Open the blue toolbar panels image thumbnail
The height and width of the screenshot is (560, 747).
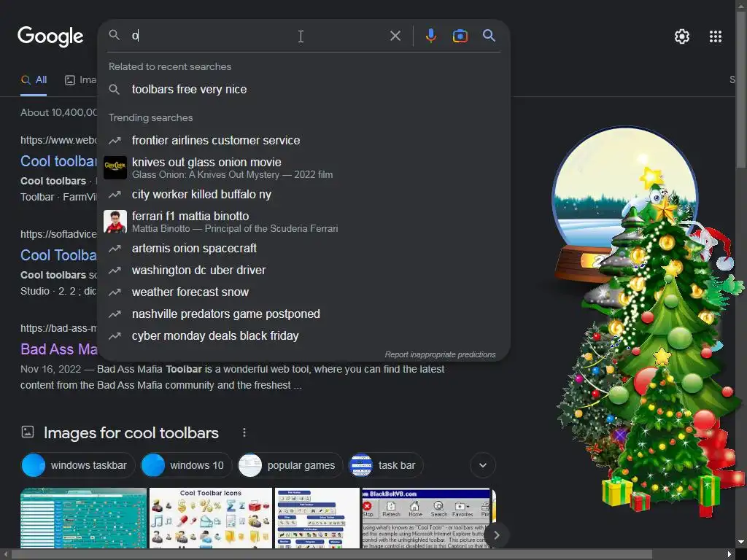pyautogui.click(x=317, y=518)
